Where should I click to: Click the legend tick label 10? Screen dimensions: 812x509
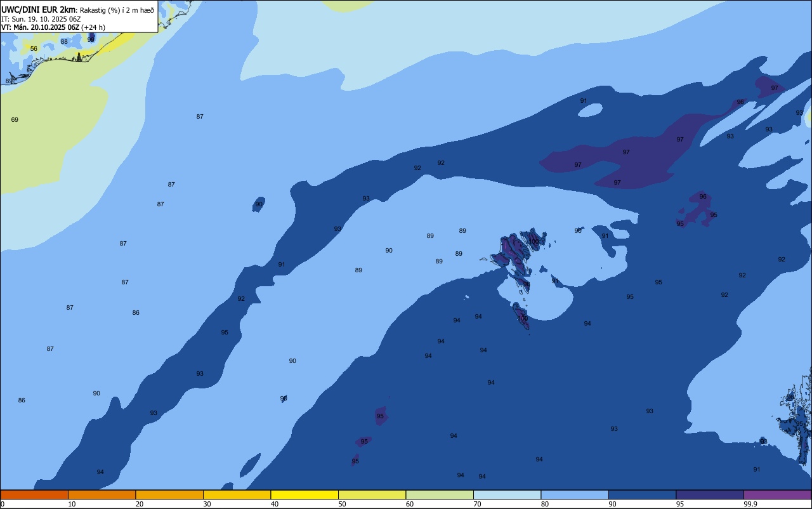click(x=72, y=504)
